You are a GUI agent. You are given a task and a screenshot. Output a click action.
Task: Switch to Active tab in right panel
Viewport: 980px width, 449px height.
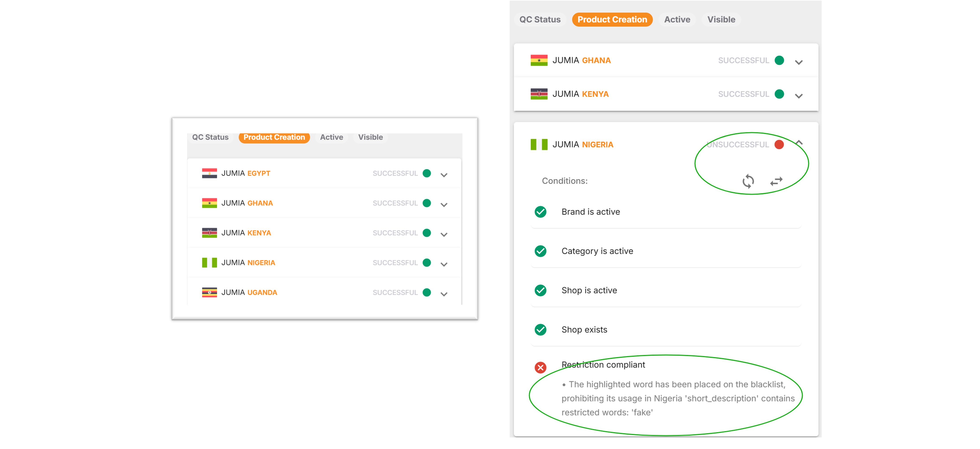click(x=677, y=19)
